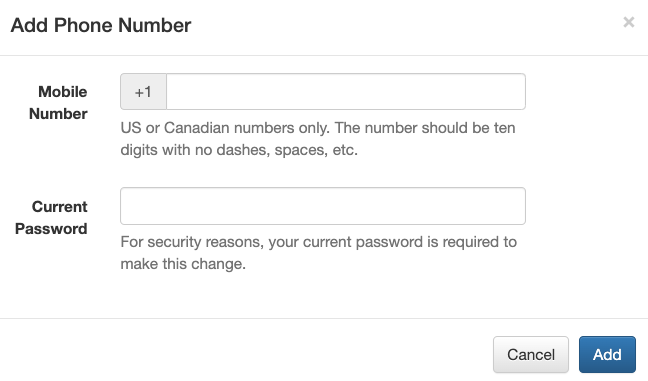Image resolution: width=648 pixels, height=381 pixels.
Task: Click the blue Add button
Action: click(x=607, y=355)
